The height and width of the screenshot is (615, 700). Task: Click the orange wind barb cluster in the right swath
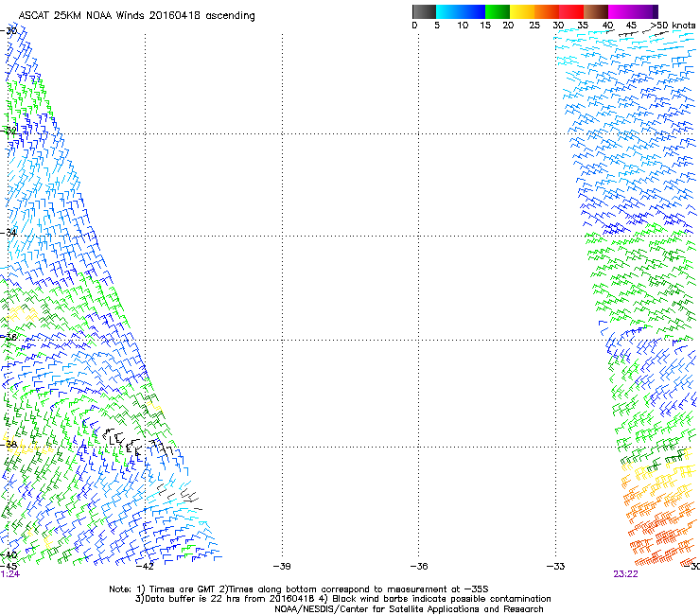pos(659,522)
